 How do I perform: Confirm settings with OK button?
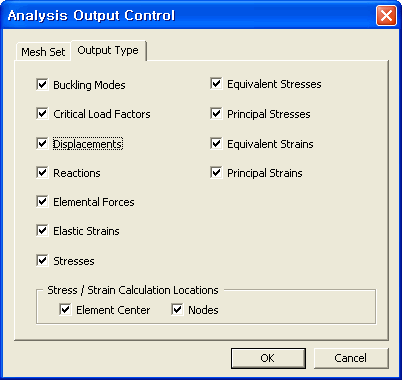coord(268,358)
